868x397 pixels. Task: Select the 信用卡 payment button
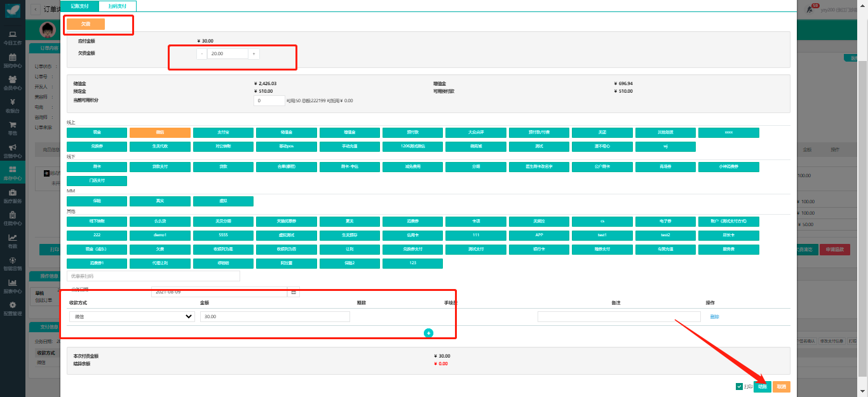tap(412, 235)
